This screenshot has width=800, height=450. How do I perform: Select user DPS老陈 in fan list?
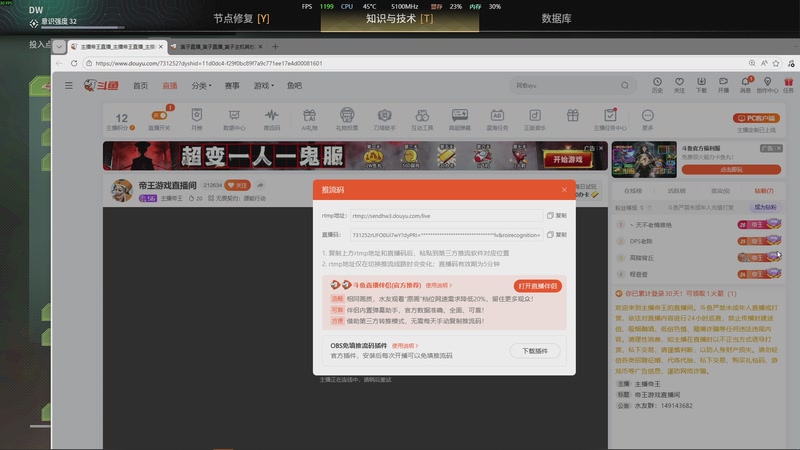point(641,241)
